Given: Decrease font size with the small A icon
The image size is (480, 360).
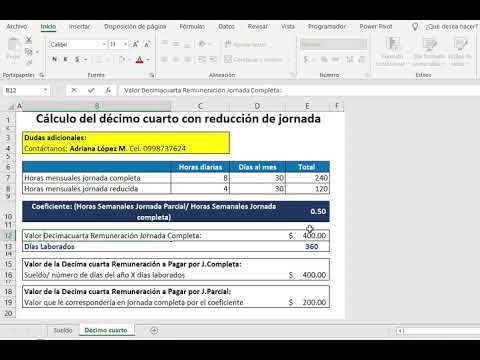Looking at the screenshot, I should 147,44.
